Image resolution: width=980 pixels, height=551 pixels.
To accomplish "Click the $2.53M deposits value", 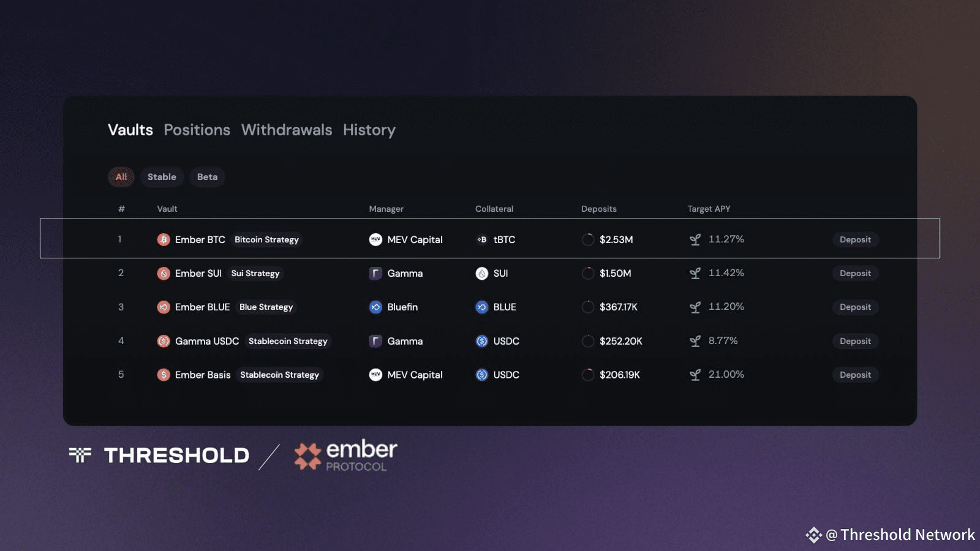I will tap(616, 239).
